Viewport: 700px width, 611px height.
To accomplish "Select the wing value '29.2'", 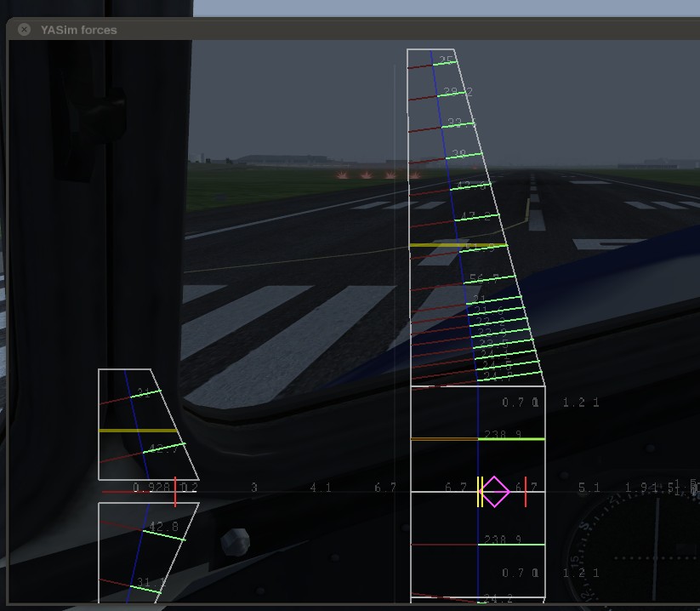I will (x=458, y=92).
